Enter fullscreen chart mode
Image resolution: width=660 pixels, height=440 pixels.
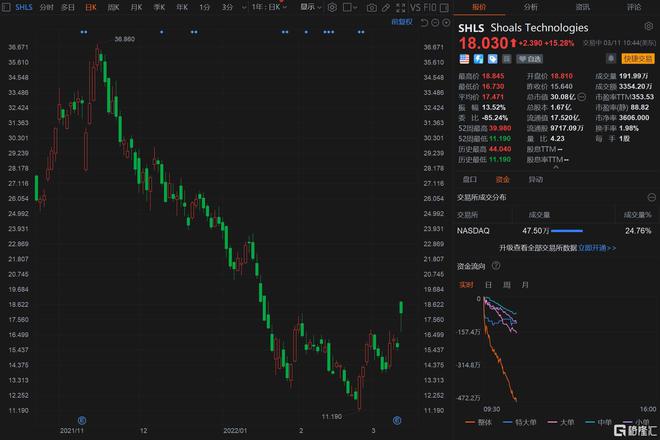pos(401,8)
